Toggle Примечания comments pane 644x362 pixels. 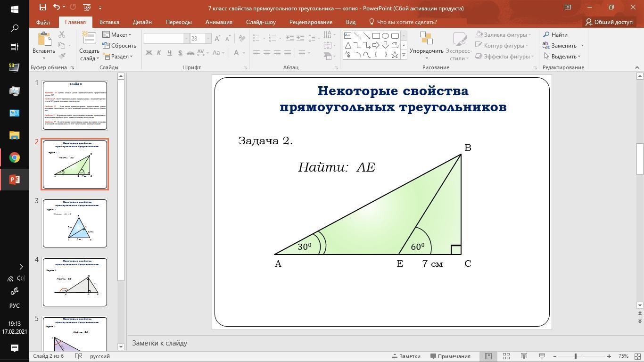[x=450, y=356]
